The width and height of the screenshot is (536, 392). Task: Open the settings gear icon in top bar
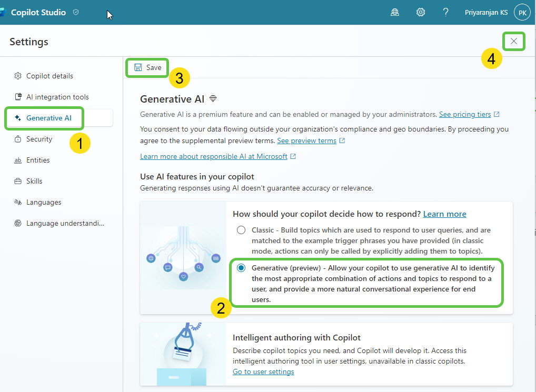420,12
